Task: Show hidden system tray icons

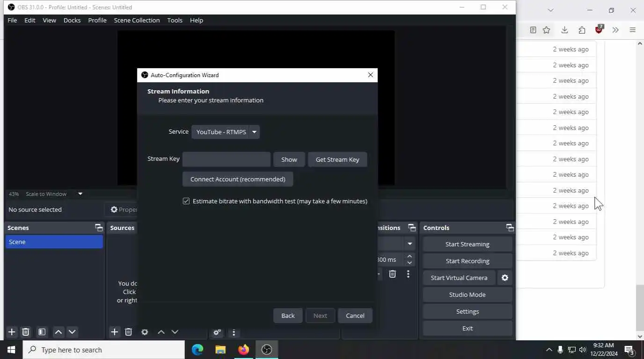Action: point(549,350)
